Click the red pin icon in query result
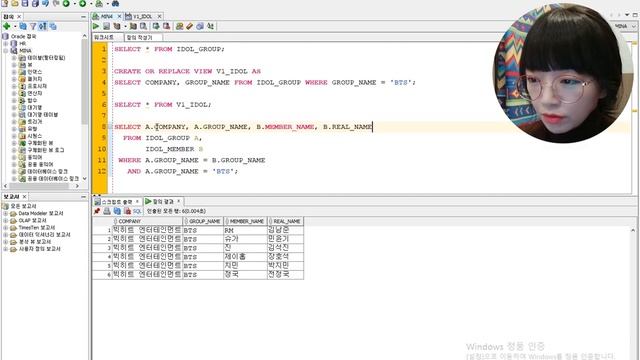Screen dimensions: 640x360 coord(97,211)
